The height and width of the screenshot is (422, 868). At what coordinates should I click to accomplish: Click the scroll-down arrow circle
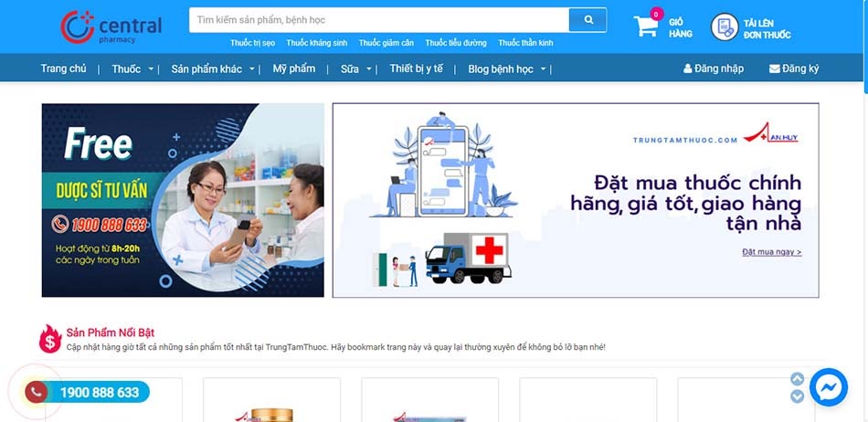tap(797, 396)
